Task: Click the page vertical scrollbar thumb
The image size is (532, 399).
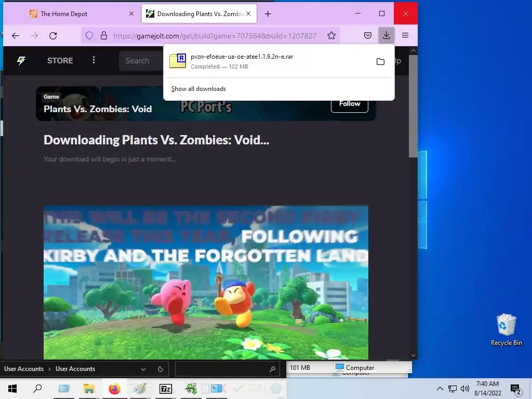Action: (413, 106)
